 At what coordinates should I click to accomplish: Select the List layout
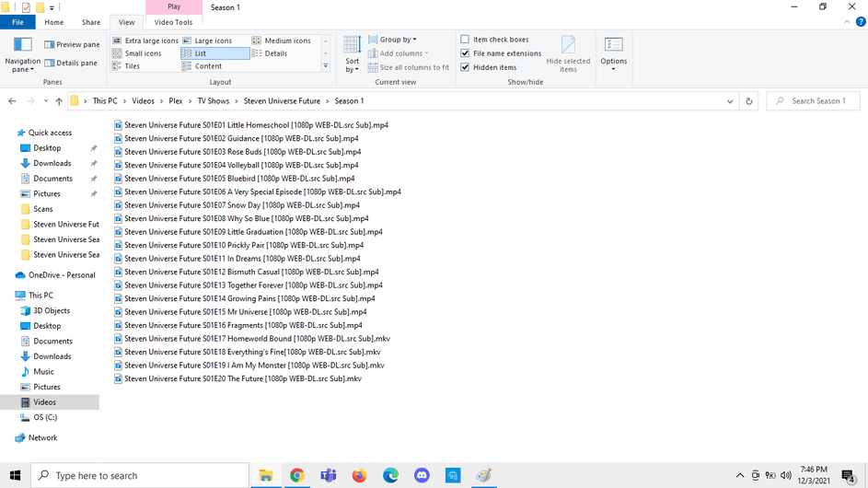coord(214,53)
